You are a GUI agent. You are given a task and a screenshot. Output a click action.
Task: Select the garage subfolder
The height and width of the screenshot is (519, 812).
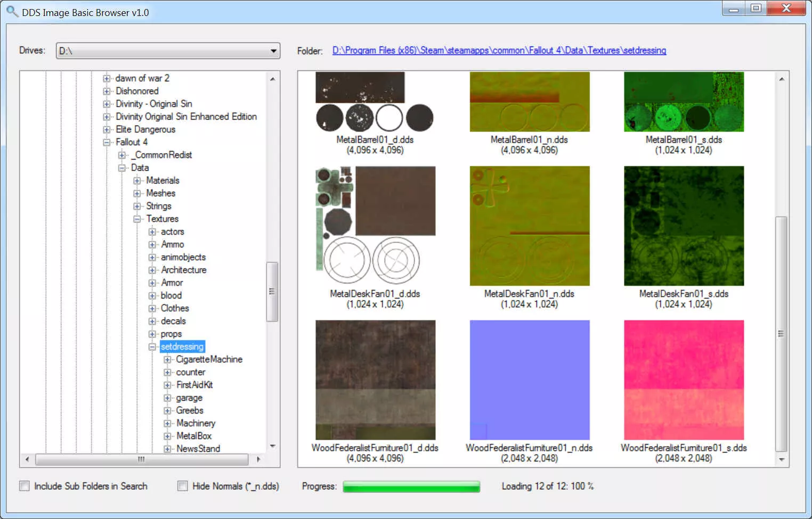tap(189, 398)
